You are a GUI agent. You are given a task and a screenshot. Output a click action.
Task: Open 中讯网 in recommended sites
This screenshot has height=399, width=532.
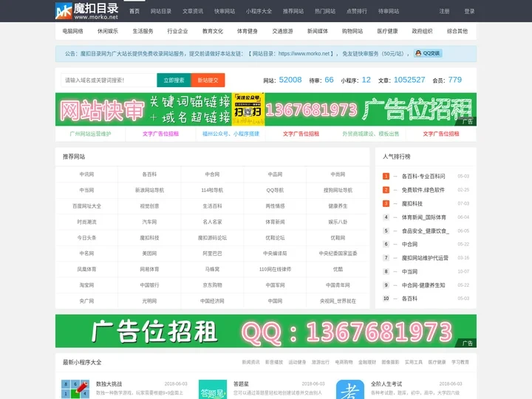(86, 174)
